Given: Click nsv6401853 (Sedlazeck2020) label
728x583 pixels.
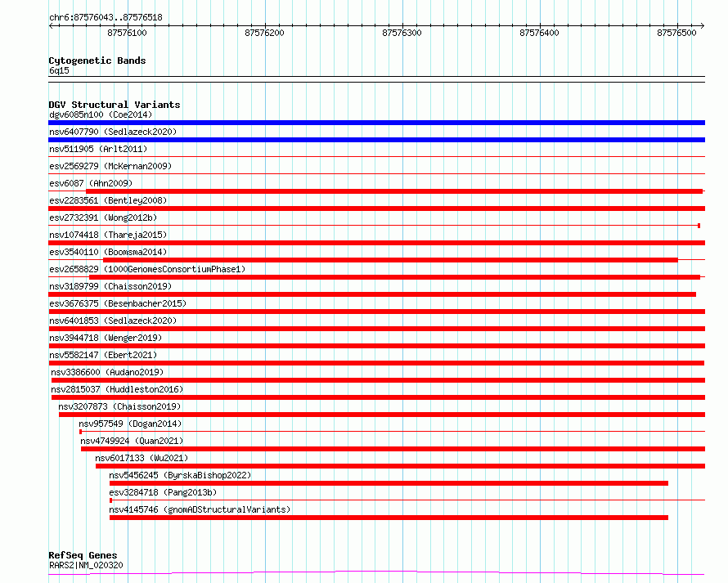Looking at the screenshot, I should click(x=113, y=321).
